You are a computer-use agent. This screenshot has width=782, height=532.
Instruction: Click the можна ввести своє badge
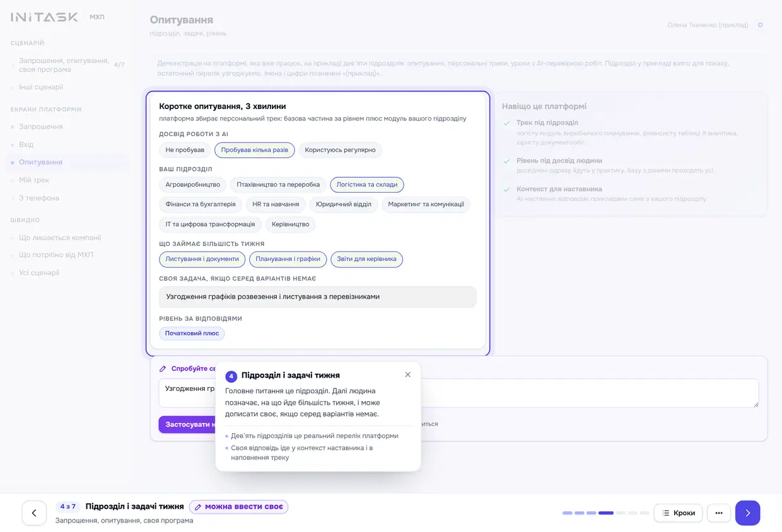[x=238, y=507]
